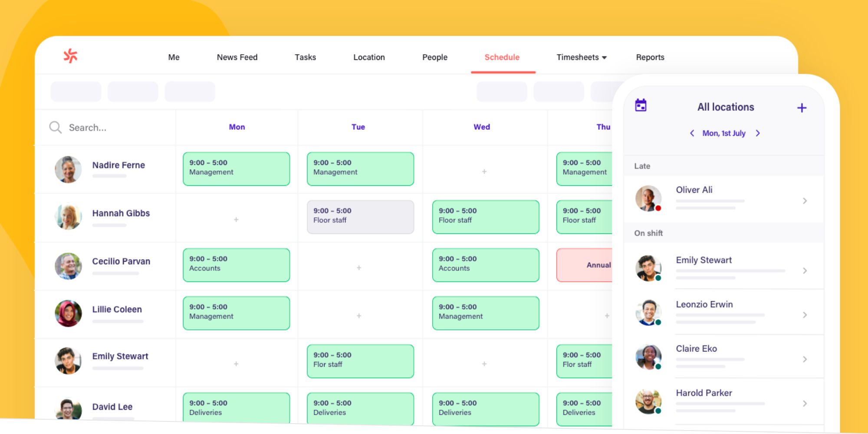The height and width of the screenshot is (434, 868).
Task: Select the Nadire Ferne name
Action: click(x=118, y=165)
